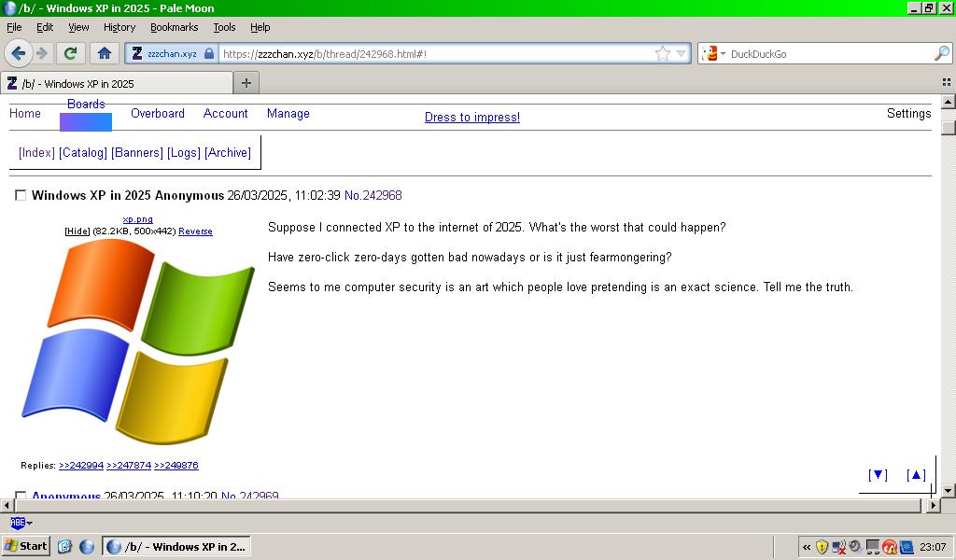This screenshot has width=956, height=560.
Task: Open the Account link
Action: (x=226, y=113)
